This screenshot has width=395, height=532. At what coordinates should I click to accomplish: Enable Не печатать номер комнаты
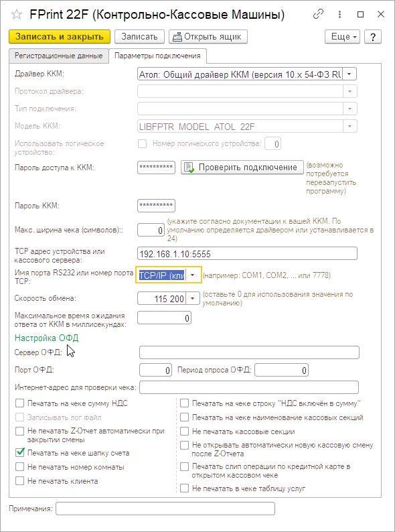pos(19,467)
